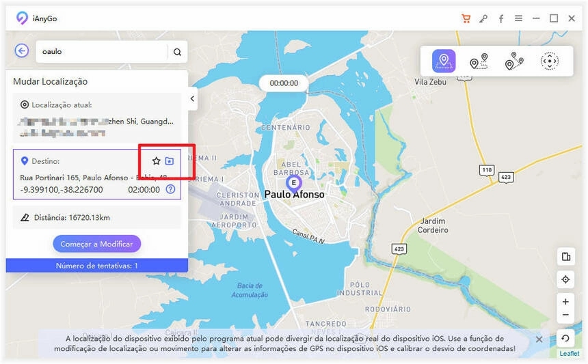Click the cooldown timer help icon
Image resolution: width=588 pixels, height=364 pixels.
pyautogui.click(x=171, y=189)
